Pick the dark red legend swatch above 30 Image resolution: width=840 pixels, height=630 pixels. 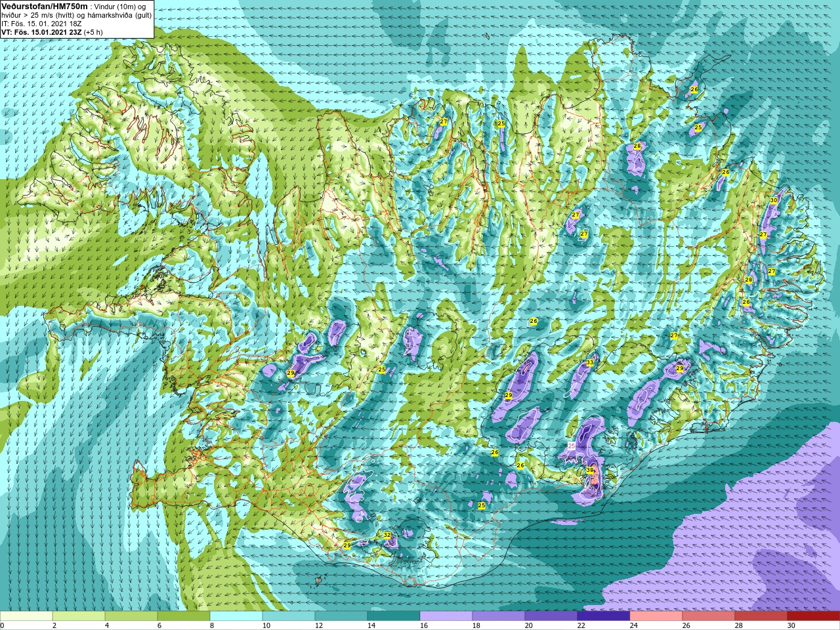point(814,616)
